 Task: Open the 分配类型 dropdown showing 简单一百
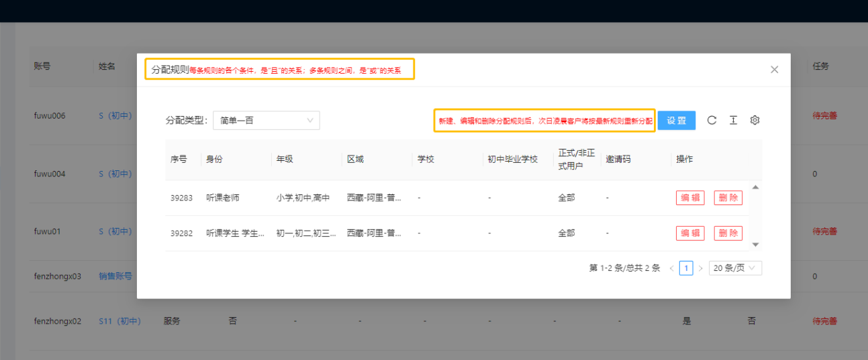click(x=266, y=121)
